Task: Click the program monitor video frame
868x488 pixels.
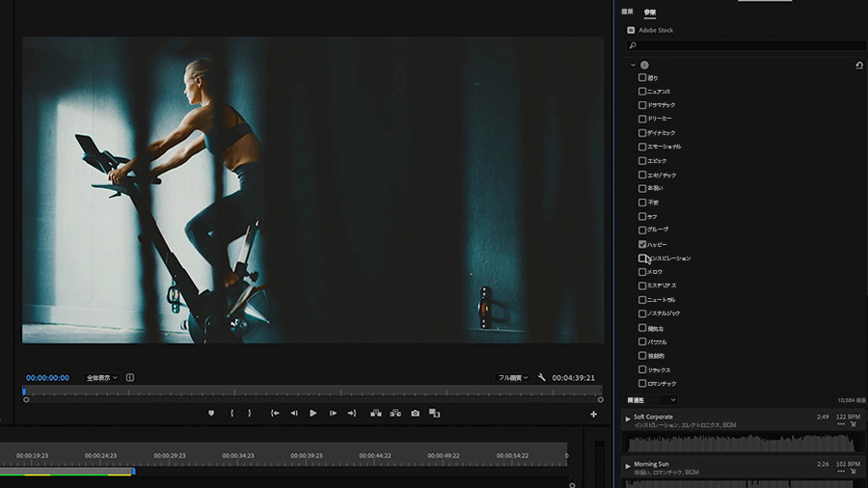Action: point(312,190)
